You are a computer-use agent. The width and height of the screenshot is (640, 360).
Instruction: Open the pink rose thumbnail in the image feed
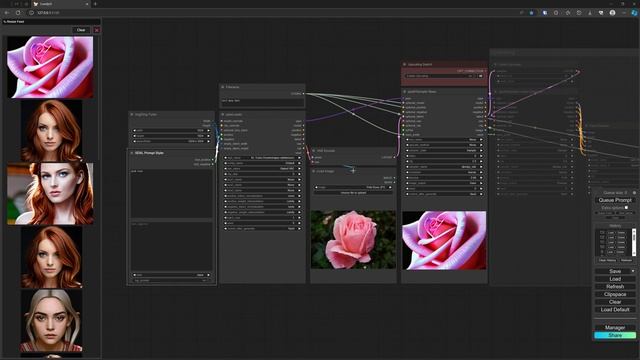[50, 67]
